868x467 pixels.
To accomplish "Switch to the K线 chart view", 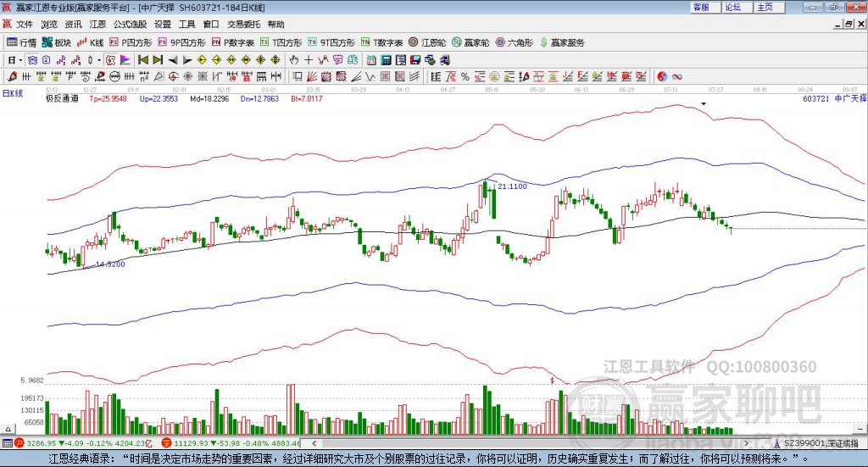I will coord(91,42).
